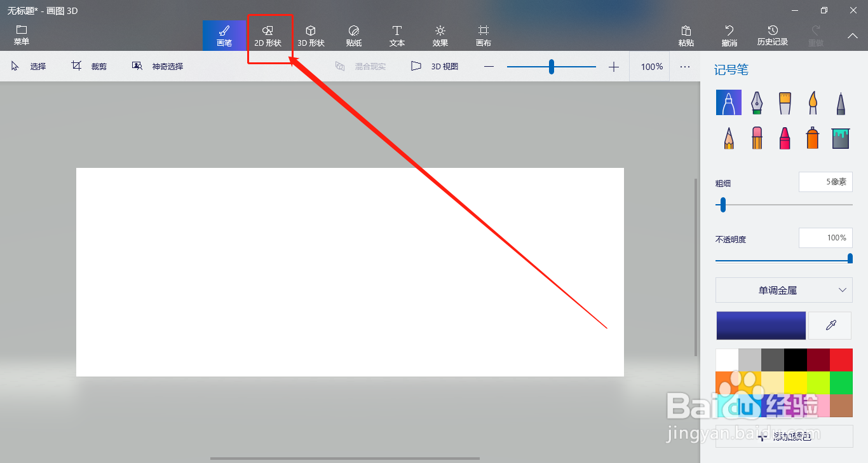Screen dimensions: 868x463
Task: Open the 3D 形状 tab
Action: 311,36
